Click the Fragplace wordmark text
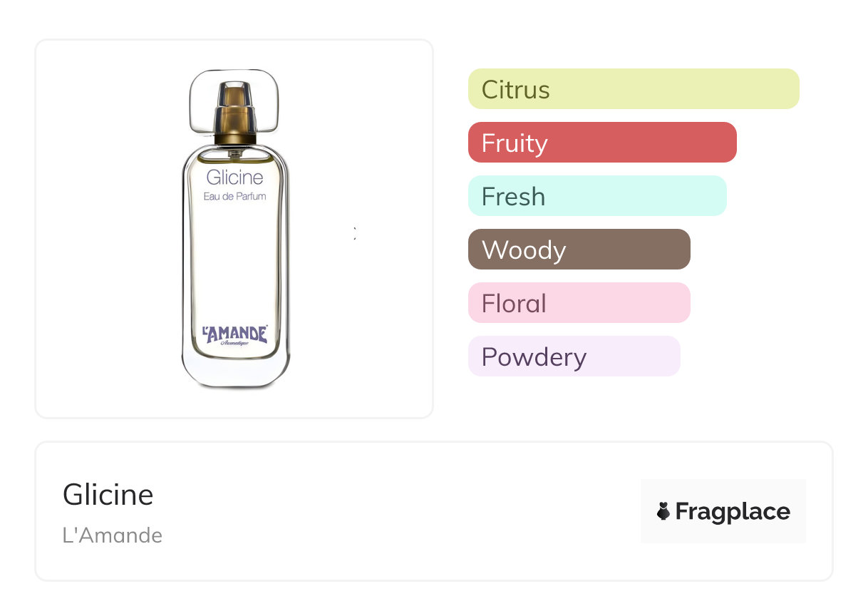The width and height of the screenshot is (868, 616). point(732,511)
